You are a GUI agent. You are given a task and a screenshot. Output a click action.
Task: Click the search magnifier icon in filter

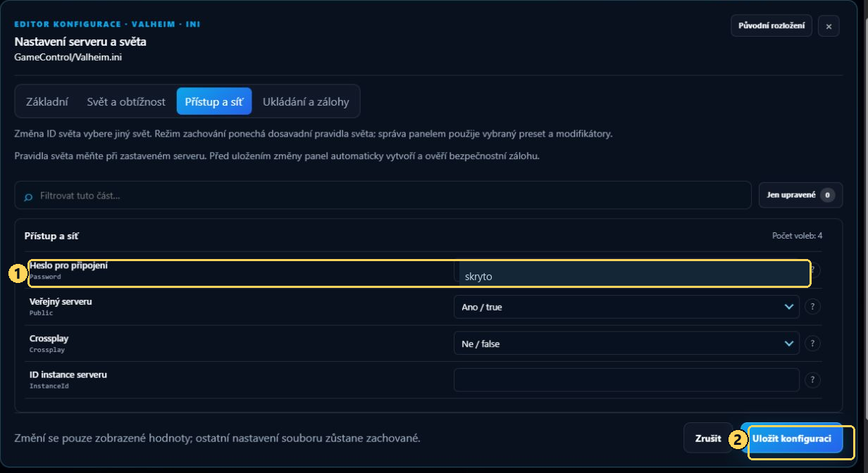[28, 196]
